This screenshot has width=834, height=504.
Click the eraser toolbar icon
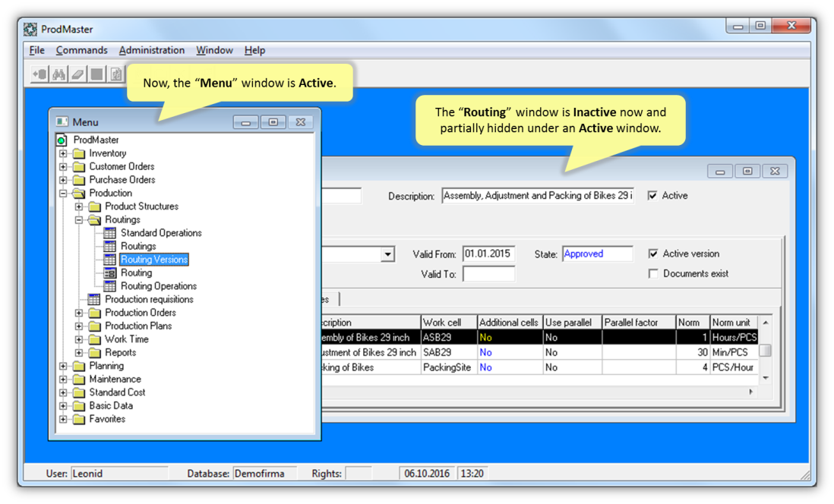click(77, 74)
